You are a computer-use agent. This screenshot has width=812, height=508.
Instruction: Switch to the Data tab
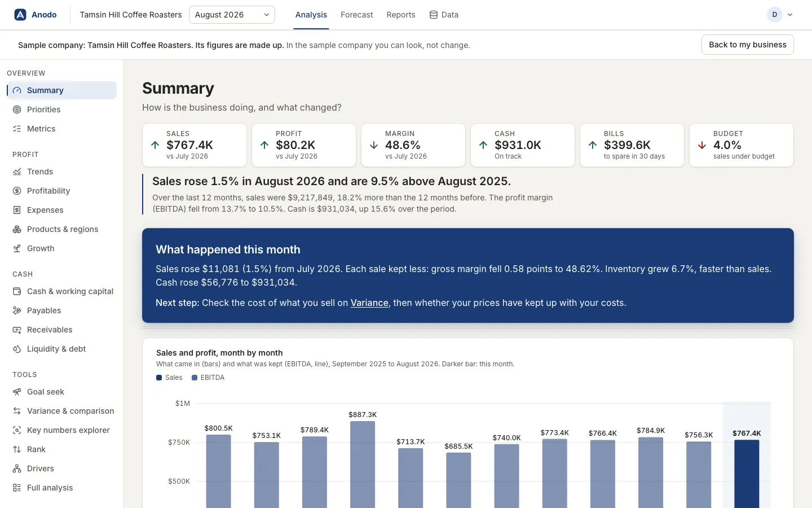click(x=444, y=15)
